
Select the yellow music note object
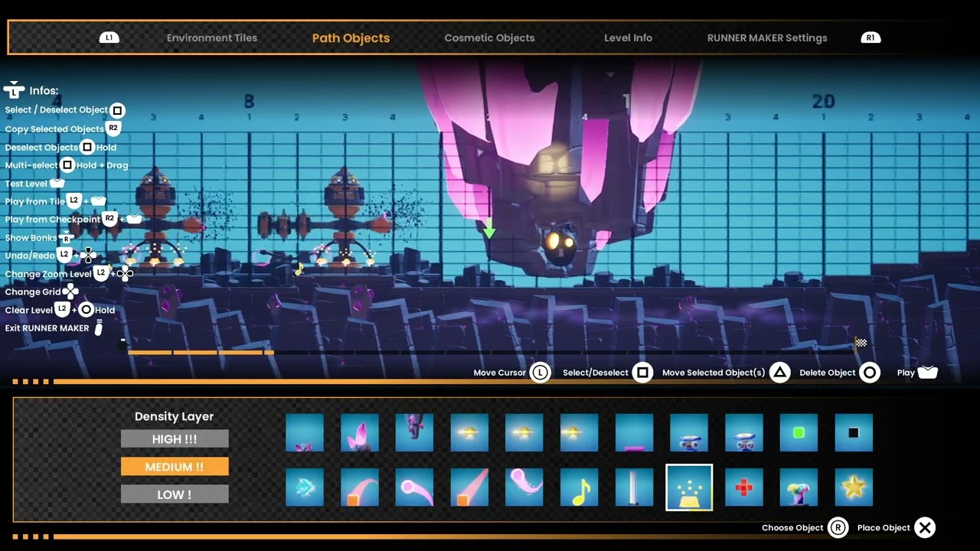[x=580, y=487]
